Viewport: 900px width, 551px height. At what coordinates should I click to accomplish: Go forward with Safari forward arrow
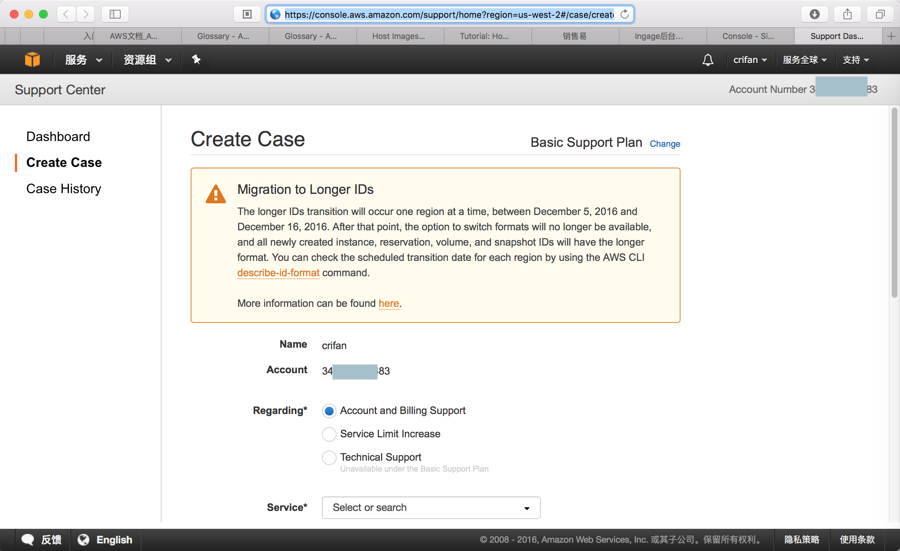[x=86, y=14]
